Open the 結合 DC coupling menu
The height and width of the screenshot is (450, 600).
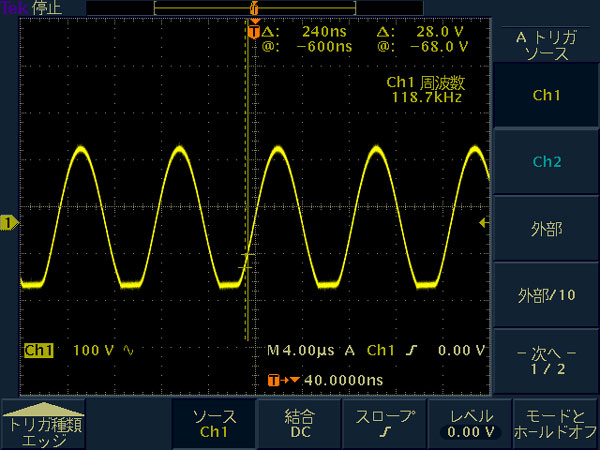coord(299,425)
